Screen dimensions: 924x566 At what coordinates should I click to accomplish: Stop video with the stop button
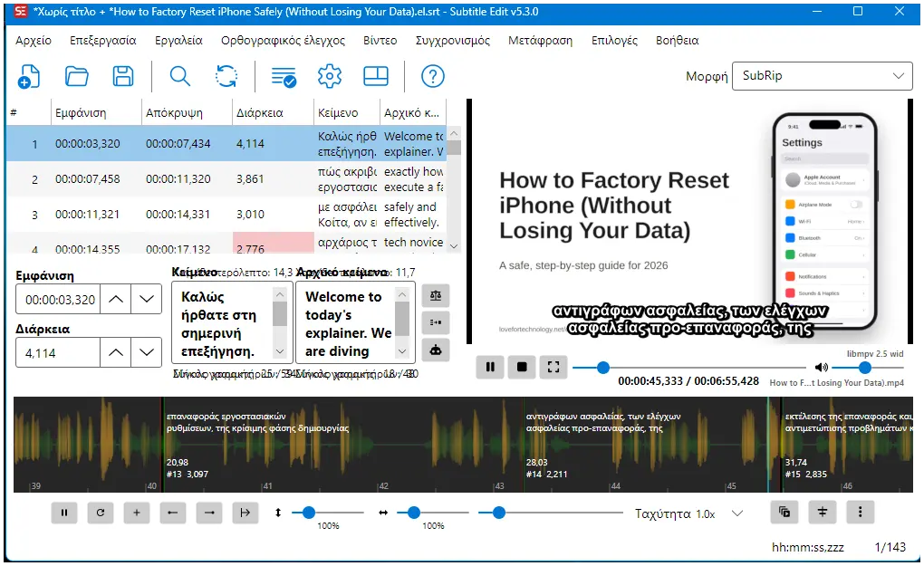tap(522, 367)
